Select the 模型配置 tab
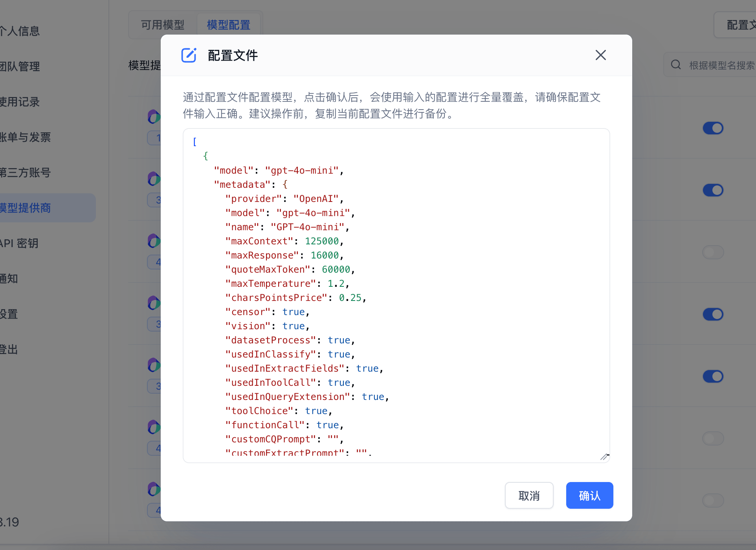The width and height of the screenshot is (756, 550). pos(228,25)
